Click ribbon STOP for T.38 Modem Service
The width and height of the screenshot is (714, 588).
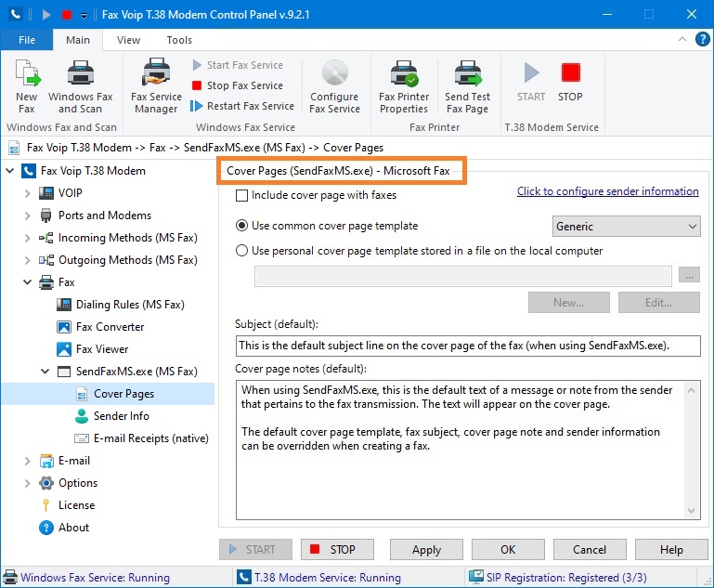pyautogui.click(x=570, y=82)
